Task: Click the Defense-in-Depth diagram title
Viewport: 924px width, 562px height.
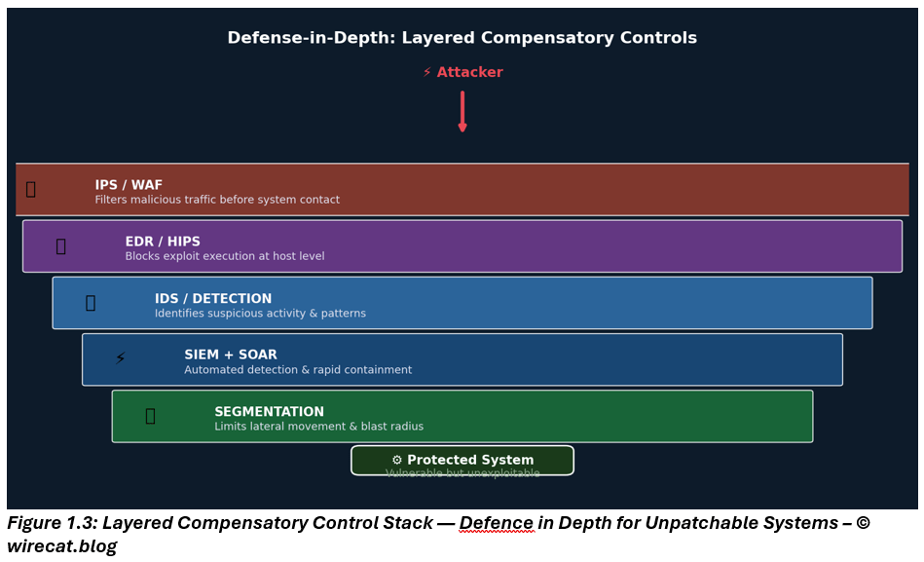Action: [x=462, y=38]
